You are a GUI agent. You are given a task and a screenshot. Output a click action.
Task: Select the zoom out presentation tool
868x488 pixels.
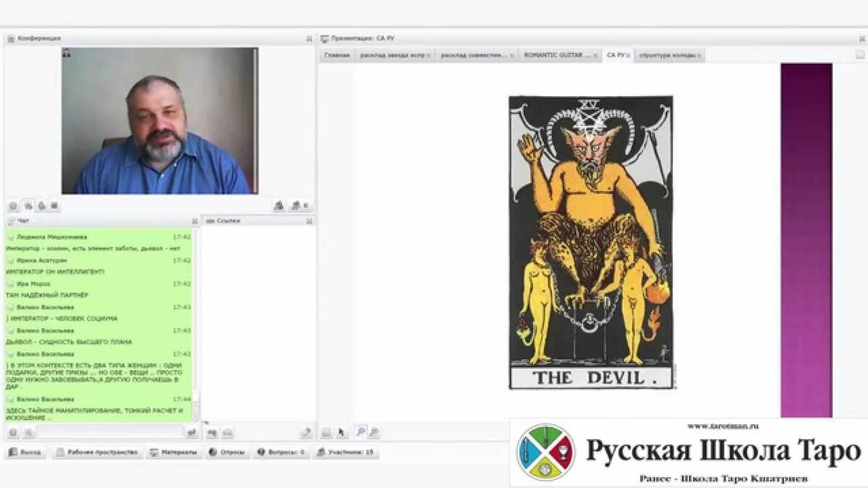374,432
